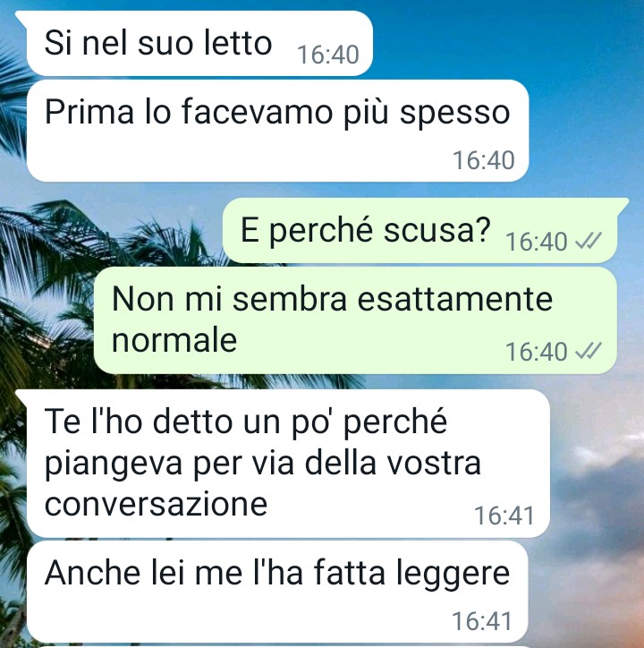Tap the cloudy sky area of wallpaper
Screen dimensions: 644x648
point(595,496)
